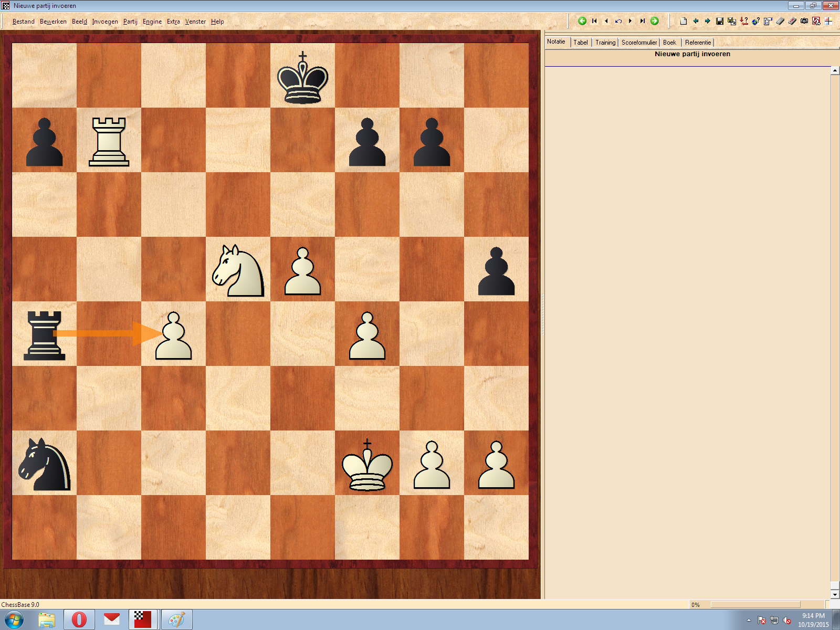Open the Venster menu
The height and width of the screenshot is (630, 840).
coord(195,22)
